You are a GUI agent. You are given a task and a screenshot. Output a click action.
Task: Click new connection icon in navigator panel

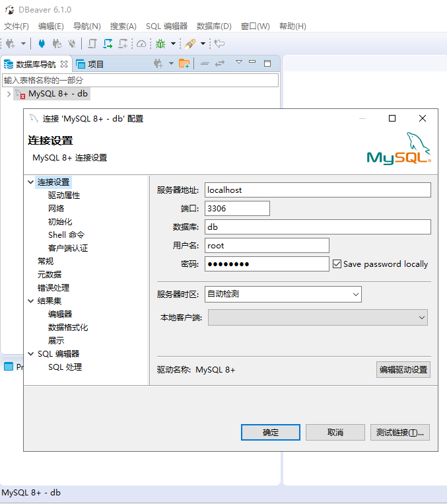coord(158,63)
